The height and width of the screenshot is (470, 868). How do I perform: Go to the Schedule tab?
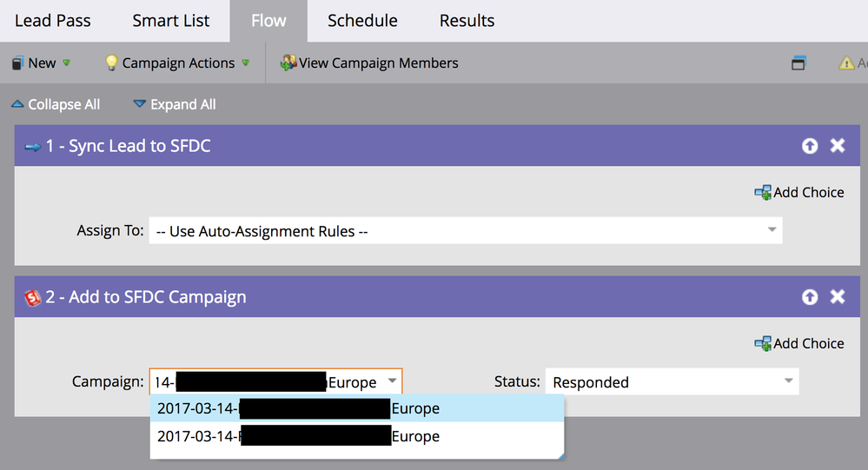362,21
